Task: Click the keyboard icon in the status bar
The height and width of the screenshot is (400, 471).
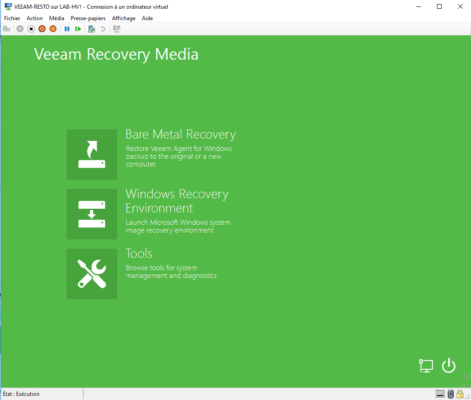Action: click(440, 394)
